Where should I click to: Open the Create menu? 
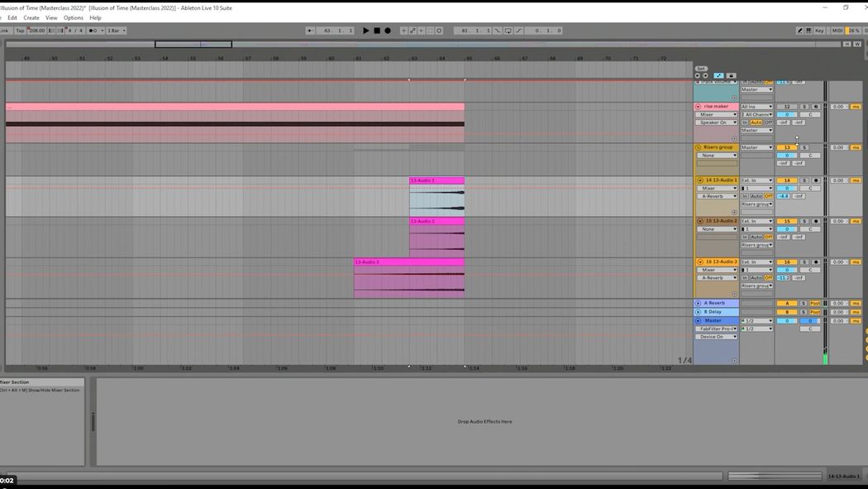pos(31,17)
